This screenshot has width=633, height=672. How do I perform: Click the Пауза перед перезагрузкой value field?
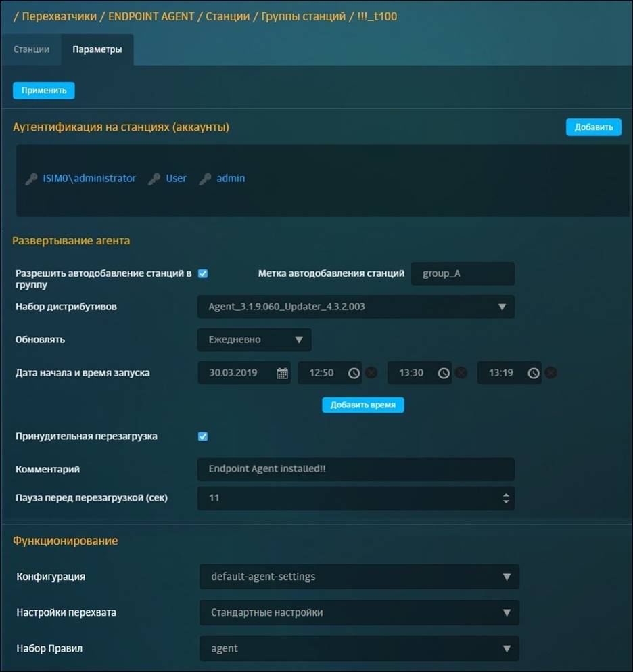coord(356,498)
